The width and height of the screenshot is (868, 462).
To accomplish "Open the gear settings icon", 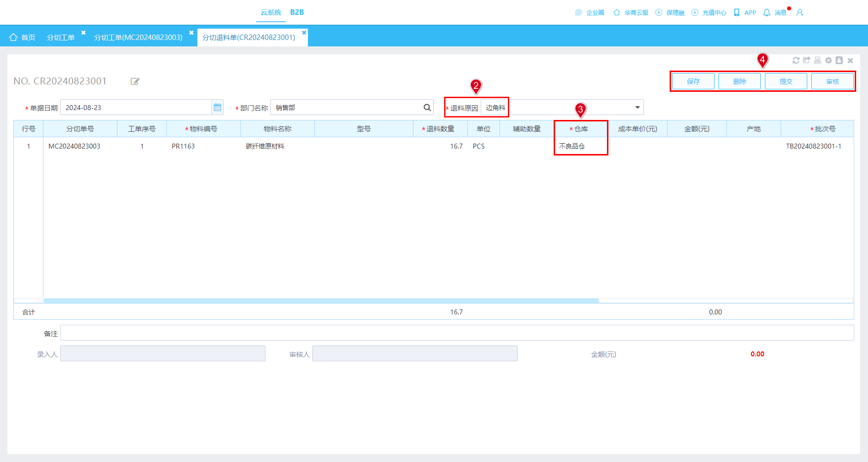I will pyautogui.click(x=829, y=60).
